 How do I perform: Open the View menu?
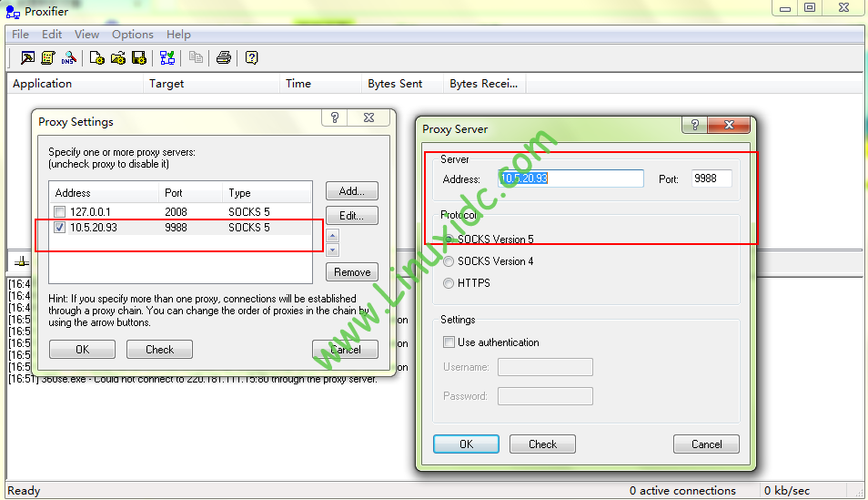point(87,35)
